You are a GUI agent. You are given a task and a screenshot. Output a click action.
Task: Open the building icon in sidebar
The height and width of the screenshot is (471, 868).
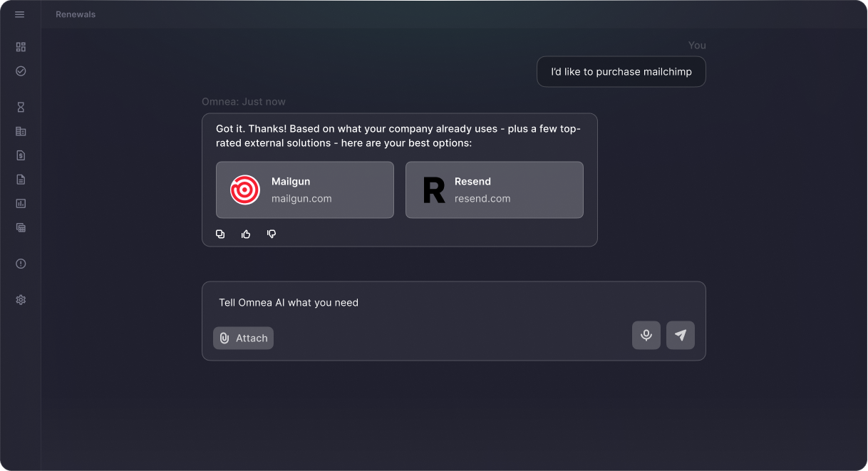(x=21, y=131)
